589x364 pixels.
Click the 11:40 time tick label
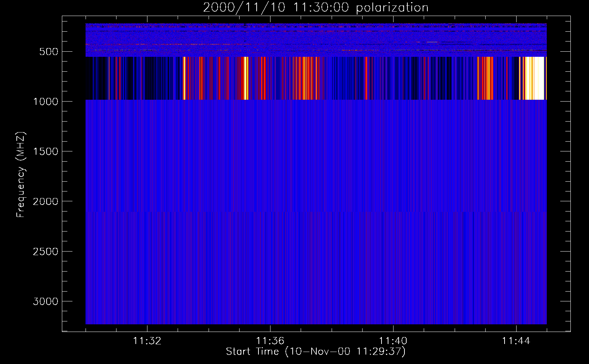coord(393,341)
